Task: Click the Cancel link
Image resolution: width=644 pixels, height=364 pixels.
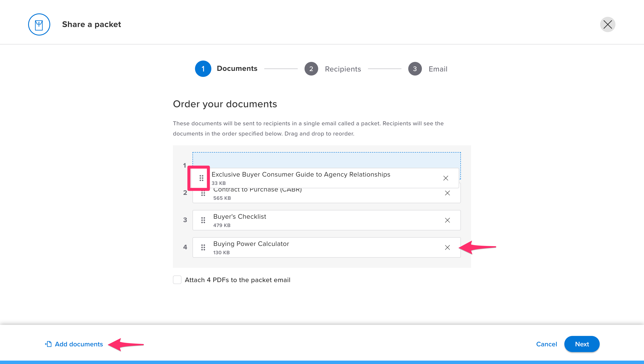Action: point(547,344)
